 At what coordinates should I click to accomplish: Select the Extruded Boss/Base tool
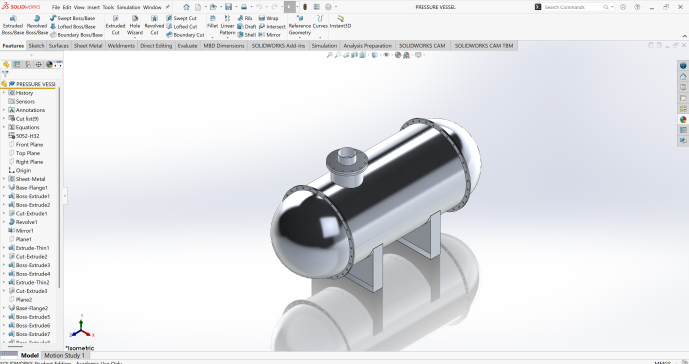click(13, 25)
